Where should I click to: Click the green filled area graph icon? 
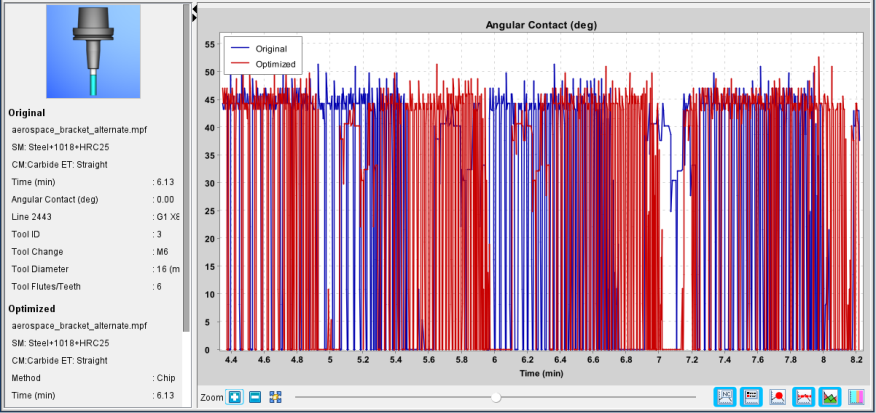click(x=830, y=397)
